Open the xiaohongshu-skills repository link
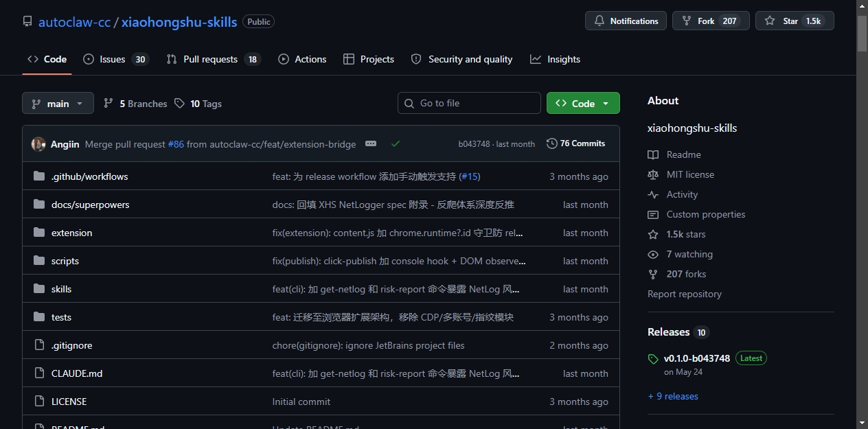Image resolution: width=868 pixels, height=429 pixels. tap(179, 22)
